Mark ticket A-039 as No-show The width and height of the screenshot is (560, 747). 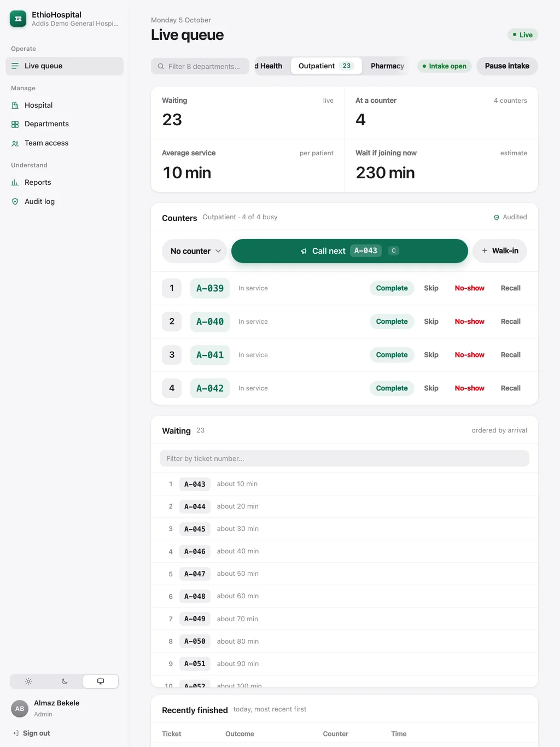point(470,288)
